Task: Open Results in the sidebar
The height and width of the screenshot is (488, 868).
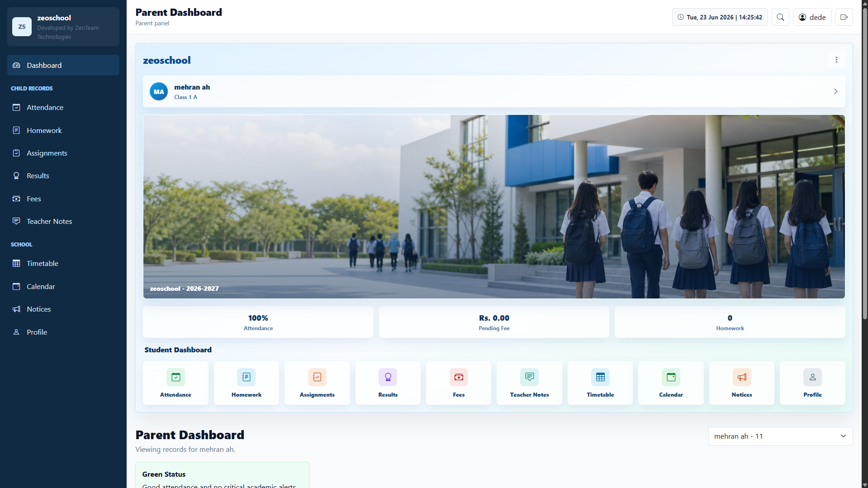Action: [x=63, y=175]
